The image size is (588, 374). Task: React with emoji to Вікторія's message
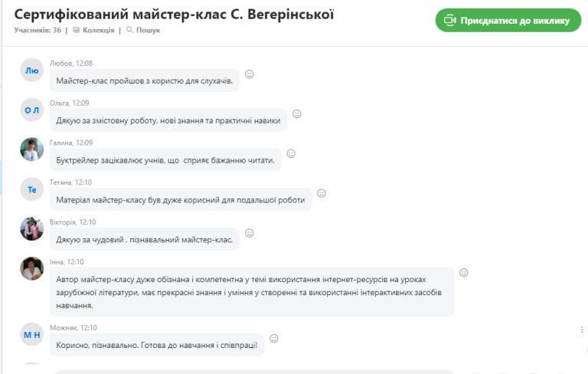tap(250, 233)
